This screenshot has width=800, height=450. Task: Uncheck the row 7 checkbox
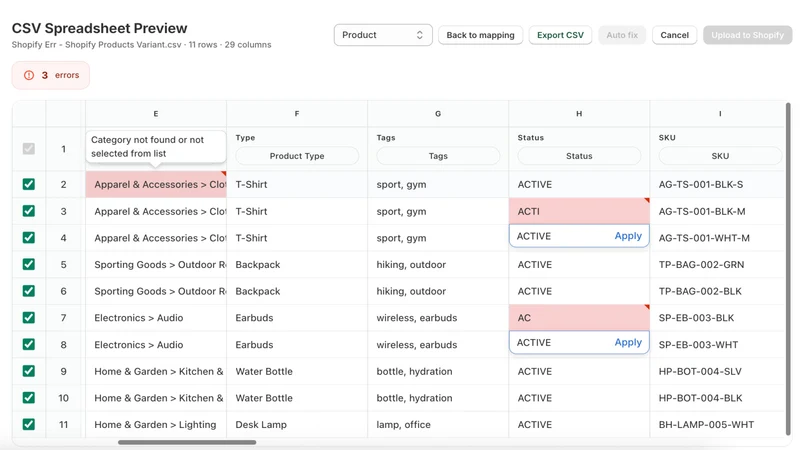[x=29, y=318]
